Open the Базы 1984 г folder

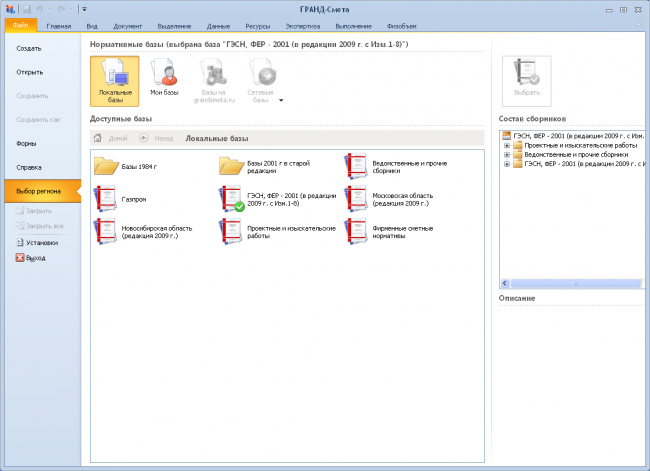(106, 166)
